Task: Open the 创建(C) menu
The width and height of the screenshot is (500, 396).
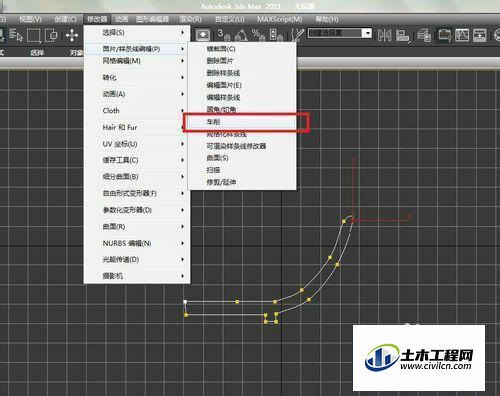Action: tap(66, 19)
